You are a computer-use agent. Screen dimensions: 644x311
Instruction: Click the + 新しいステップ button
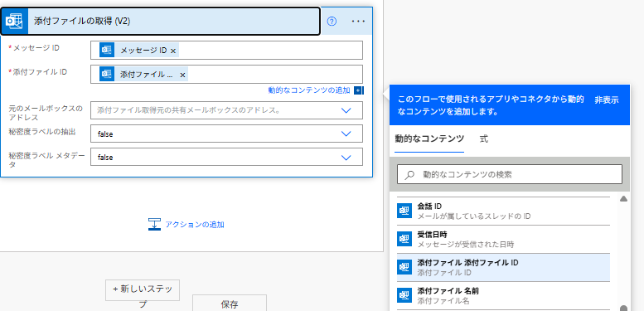tap(143, 290)
